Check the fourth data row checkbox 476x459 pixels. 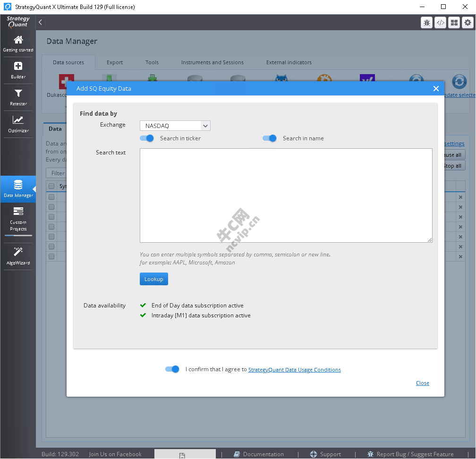coord(51,227)
